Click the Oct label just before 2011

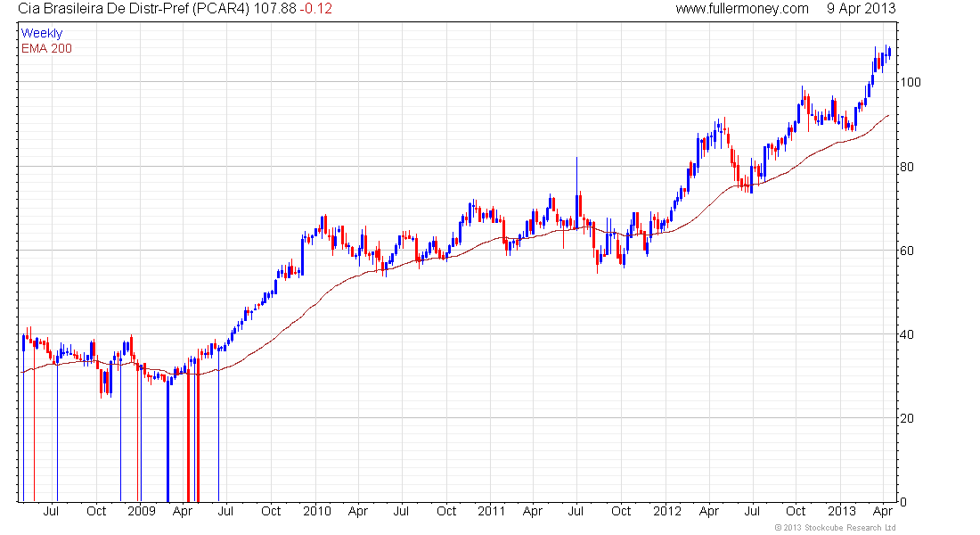coord(446,511)
